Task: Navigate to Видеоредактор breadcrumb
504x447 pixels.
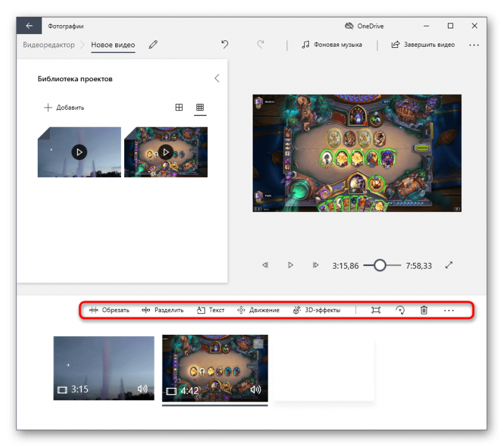Action: pos(49,45)
